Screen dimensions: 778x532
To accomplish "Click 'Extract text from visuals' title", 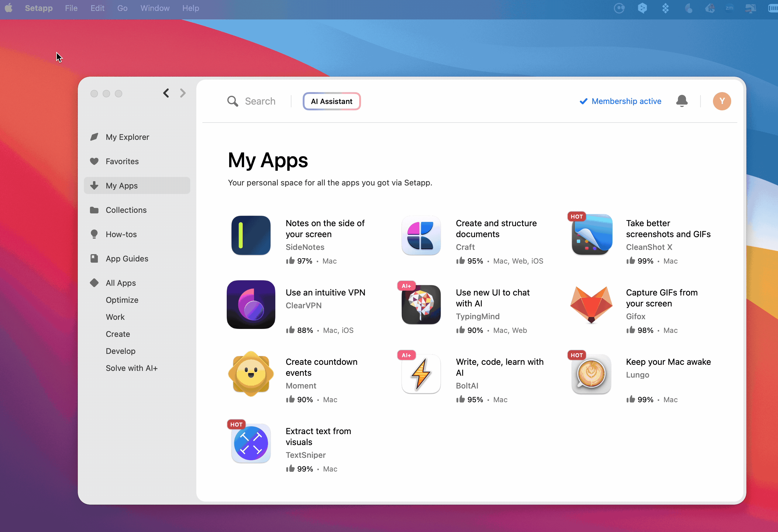I will [318, 437].
